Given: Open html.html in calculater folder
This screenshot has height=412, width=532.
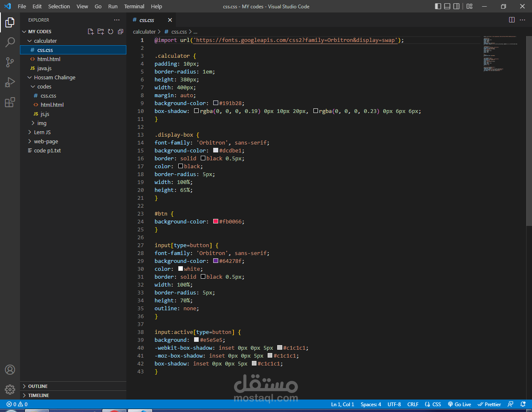Looking at the screenshot, I should pos(73,59).
